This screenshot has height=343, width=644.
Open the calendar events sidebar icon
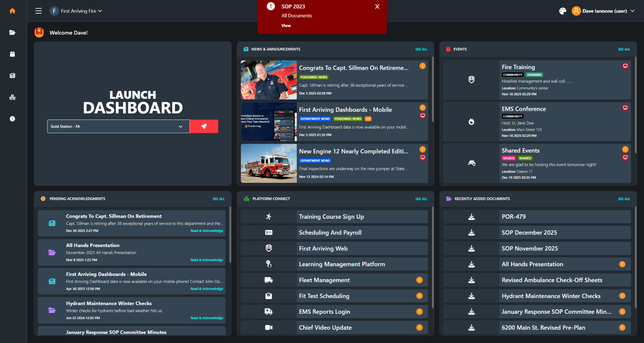click(x=12, y=54)
